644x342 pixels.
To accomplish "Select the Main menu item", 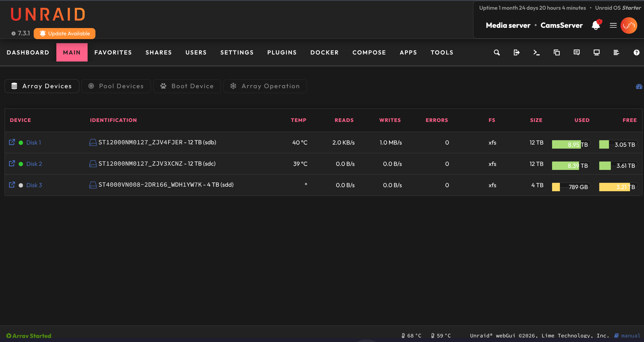I will click(72, 53).
